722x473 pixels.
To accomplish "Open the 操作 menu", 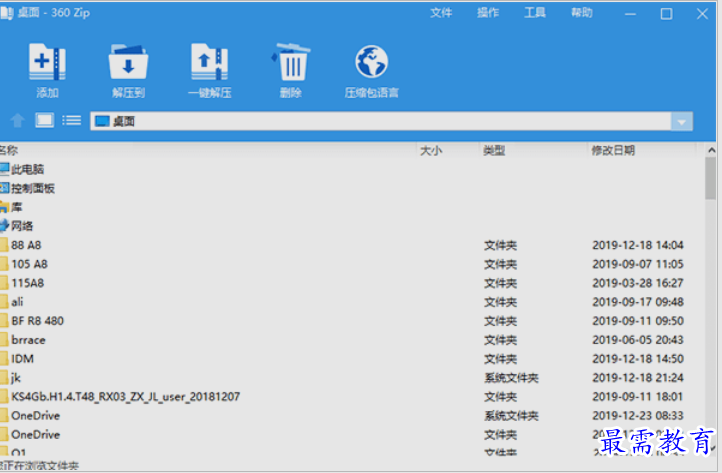I will (x=488, y=13).
